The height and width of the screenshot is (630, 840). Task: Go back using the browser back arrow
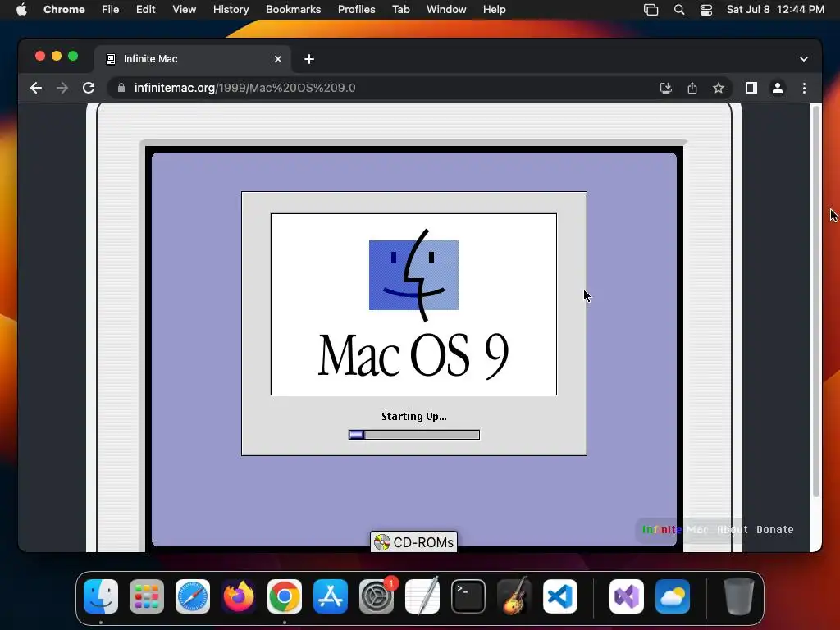click(x=36, y=88)
